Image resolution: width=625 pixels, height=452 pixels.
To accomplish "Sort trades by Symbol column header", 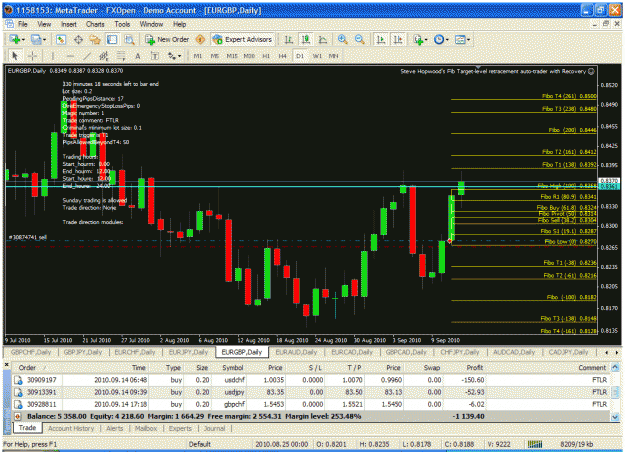I will (x=233, y=367).
